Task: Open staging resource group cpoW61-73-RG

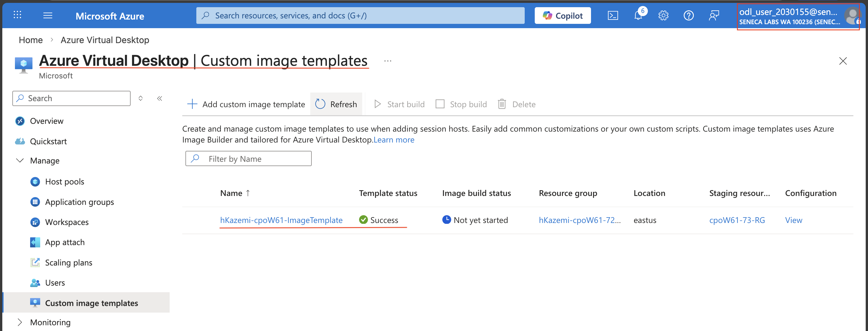Action: 737,220
